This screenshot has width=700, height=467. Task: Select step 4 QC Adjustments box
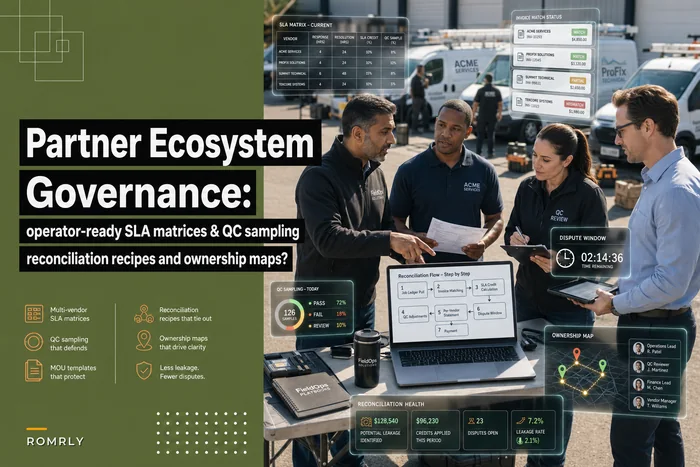click(x=413, y=314)
